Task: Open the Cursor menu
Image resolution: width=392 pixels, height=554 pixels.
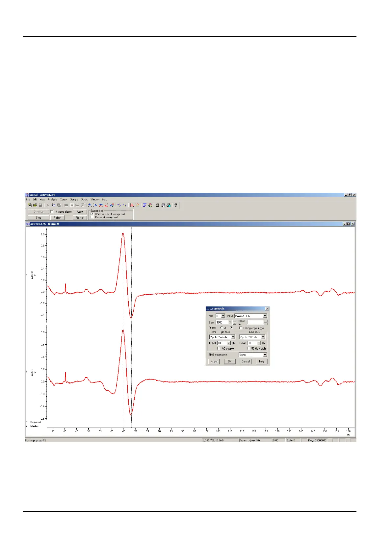Action: tap(64, 199)
